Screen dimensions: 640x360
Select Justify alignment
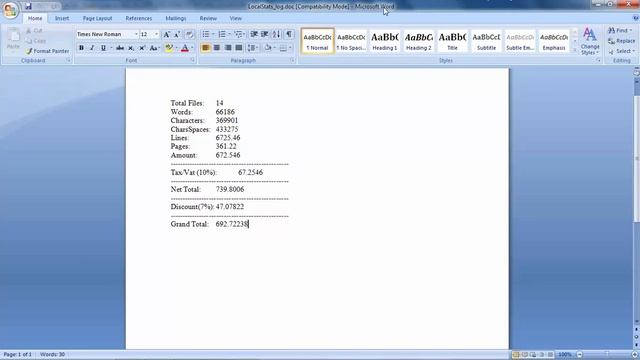click(x=239, y=48)
